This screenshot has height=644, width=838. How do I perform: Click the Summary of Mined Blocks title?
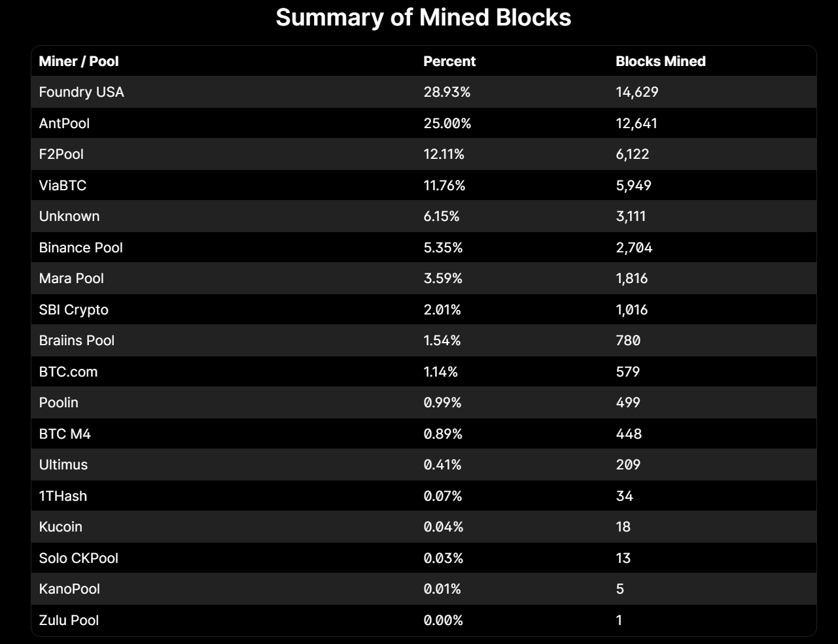point(423,18)
